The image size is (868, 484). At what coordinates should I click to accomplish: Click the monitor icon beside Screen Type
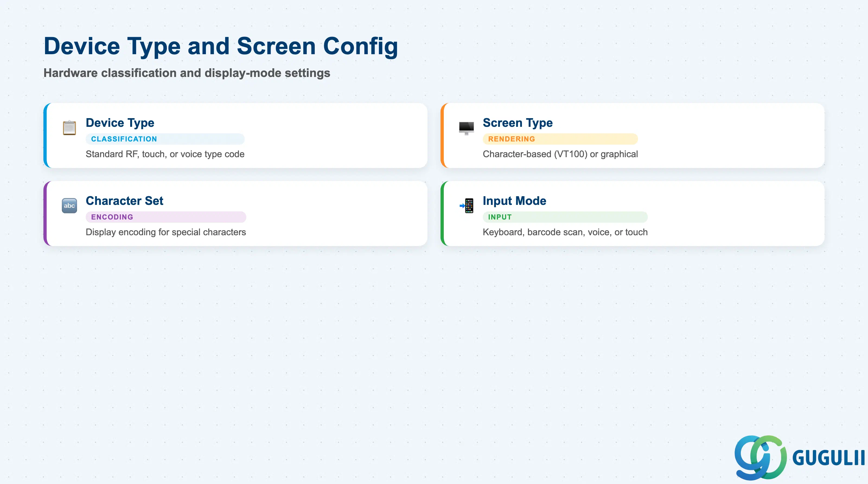(466, 128)
